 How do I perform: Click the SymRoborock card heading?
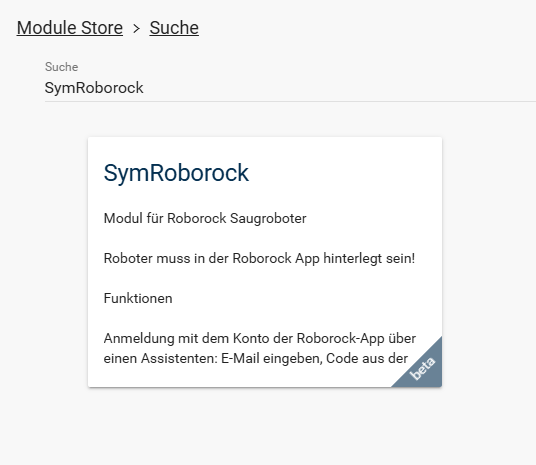click(176, 173)
